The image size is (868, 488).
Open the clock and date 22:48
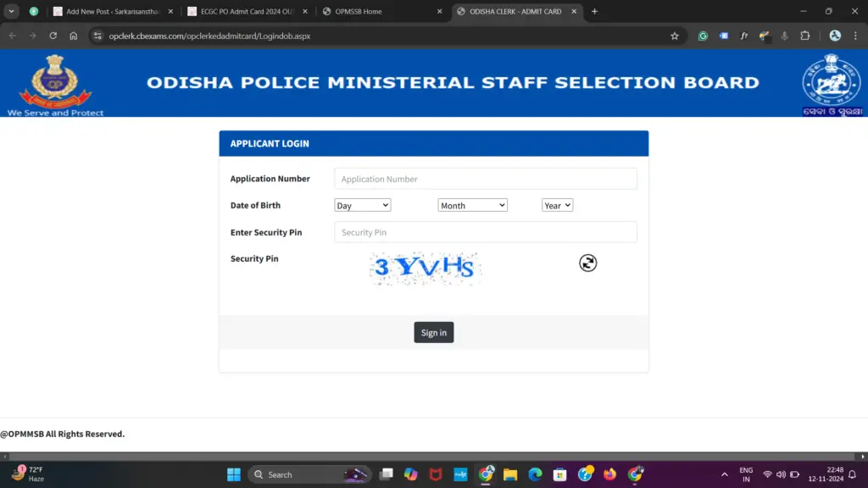(x=826, y=474)
